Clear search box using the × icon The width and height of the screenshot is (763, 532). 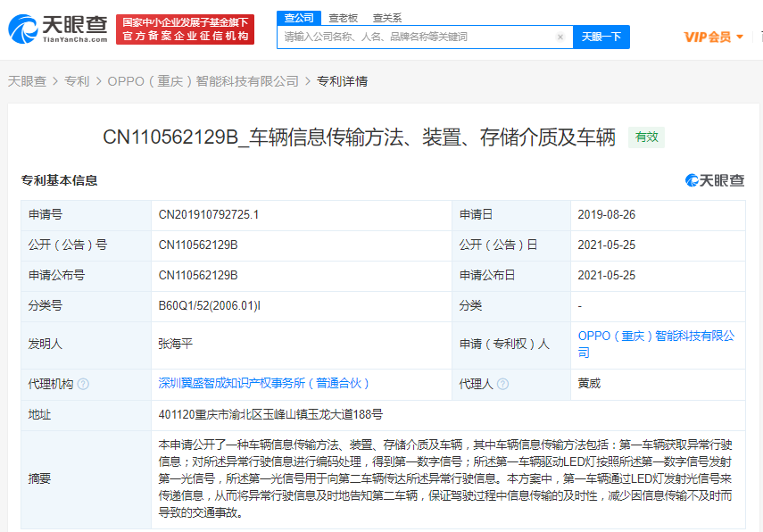pos(560,37)
